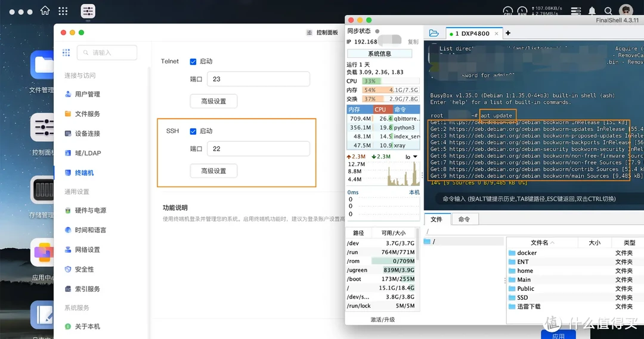Click 本机 link in ping panel

tap(414, 192)
